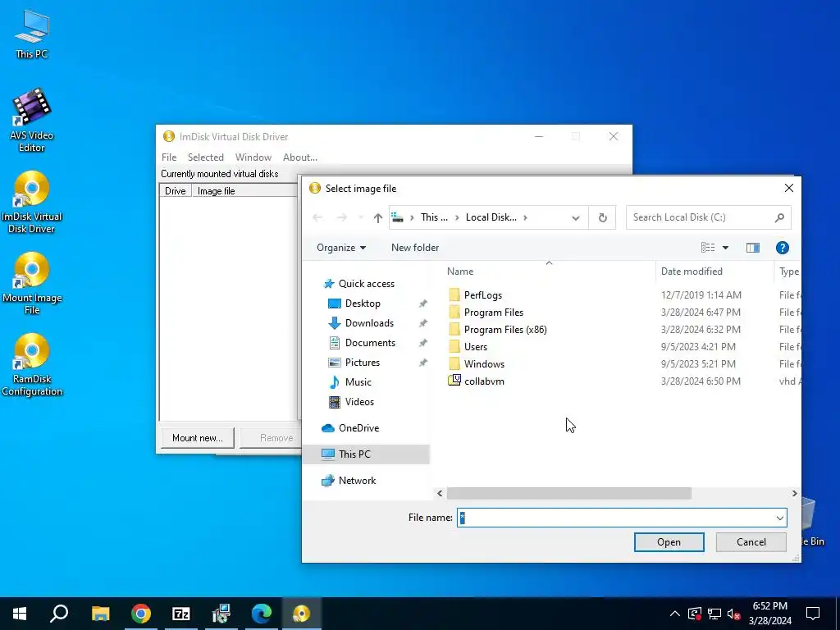840x630 pixels.
Task: Click the scroll right arrow
Action: point(794,493)
